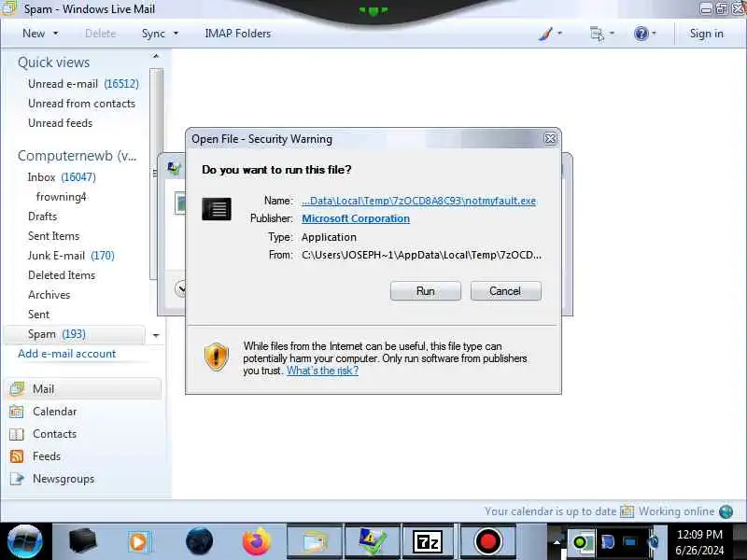Open the Menus icon dropdown arrow
This screenshot has width=747, height=560.
[613, 34]
